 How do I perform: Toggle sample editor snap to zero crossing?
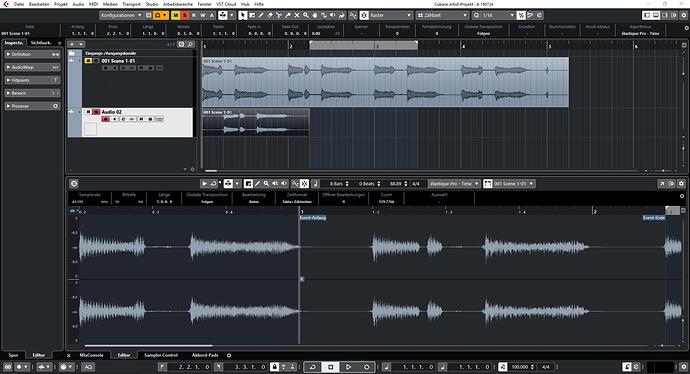click(295, 183)
